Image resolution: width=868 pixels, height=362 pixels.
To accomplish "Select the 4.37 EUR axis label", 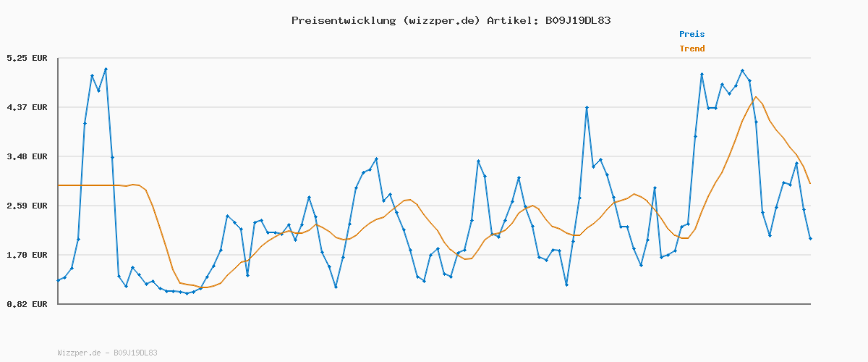I will [27, 107].
